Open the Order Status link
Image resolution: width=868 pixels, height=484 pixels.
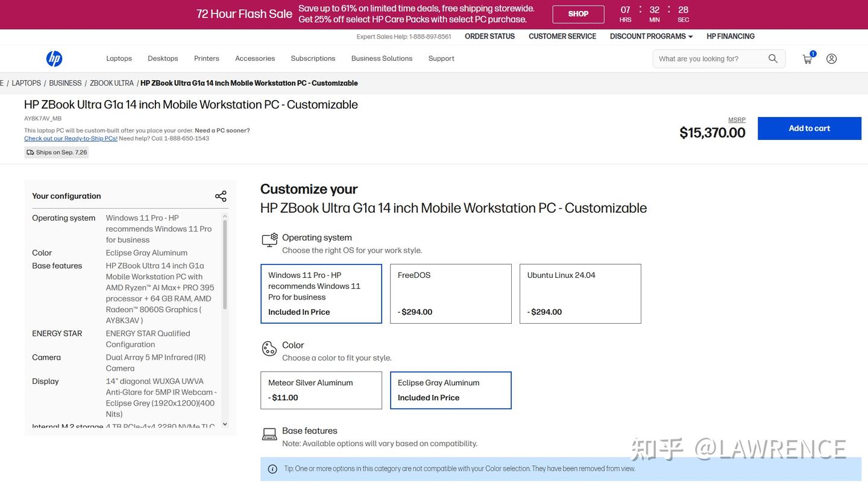(x=489, y=36)
